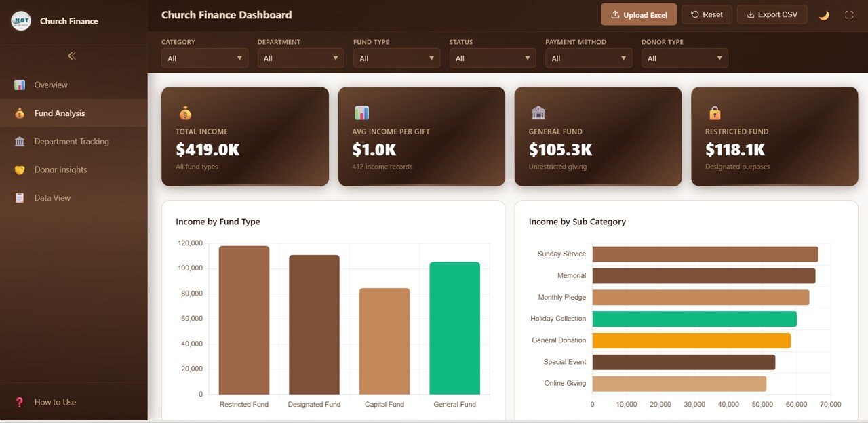The width and height of the screenshot is (868, 423).
Task: Click the Church Finance logo
Action: coord(20,21)
